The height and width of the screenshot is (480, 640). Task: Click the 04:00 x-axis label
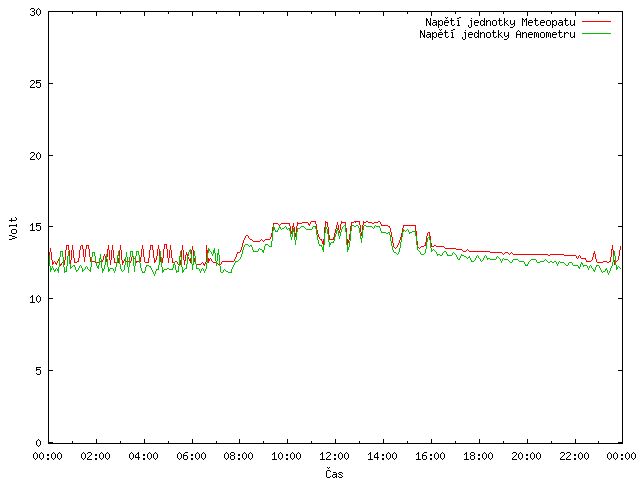pyautogui.click(x=143, y=456)
